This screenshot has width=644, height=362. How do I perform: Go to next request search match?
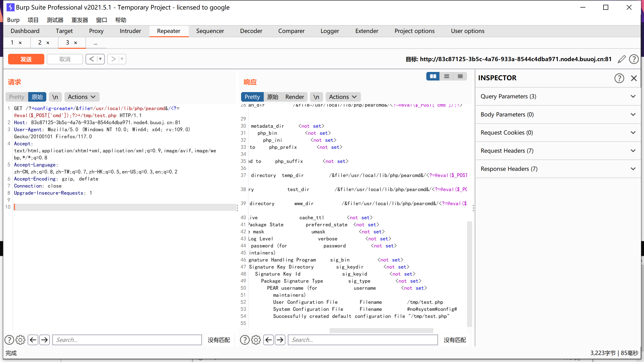point(45,340)
